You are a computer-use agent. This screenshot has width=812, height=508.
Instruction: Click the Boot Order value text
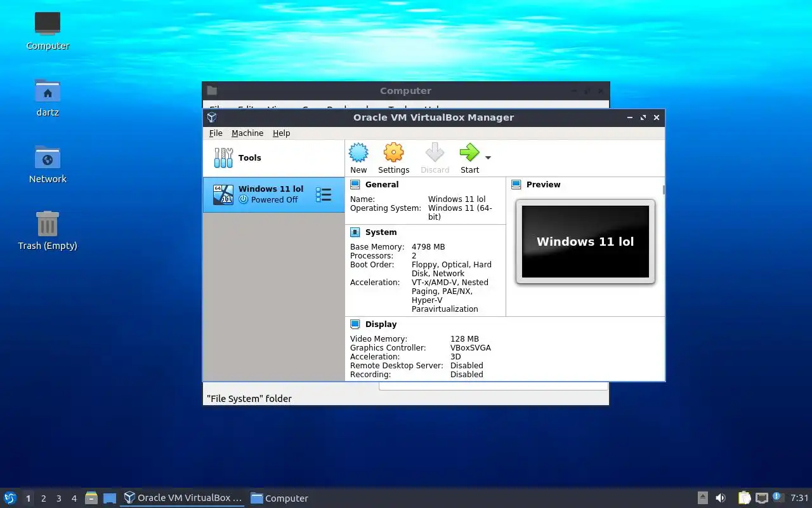(452, 269)
